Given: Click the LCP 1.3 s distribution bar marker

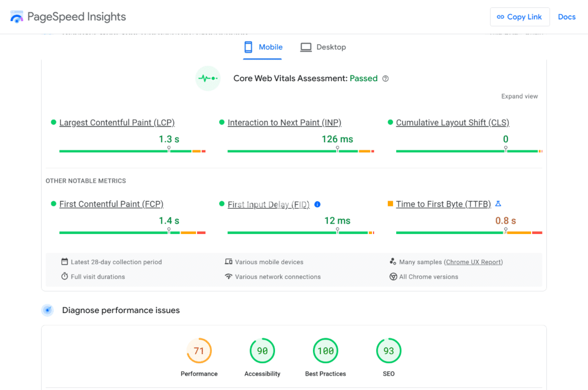Looking at the screenshot, I should tap(169, 149).
